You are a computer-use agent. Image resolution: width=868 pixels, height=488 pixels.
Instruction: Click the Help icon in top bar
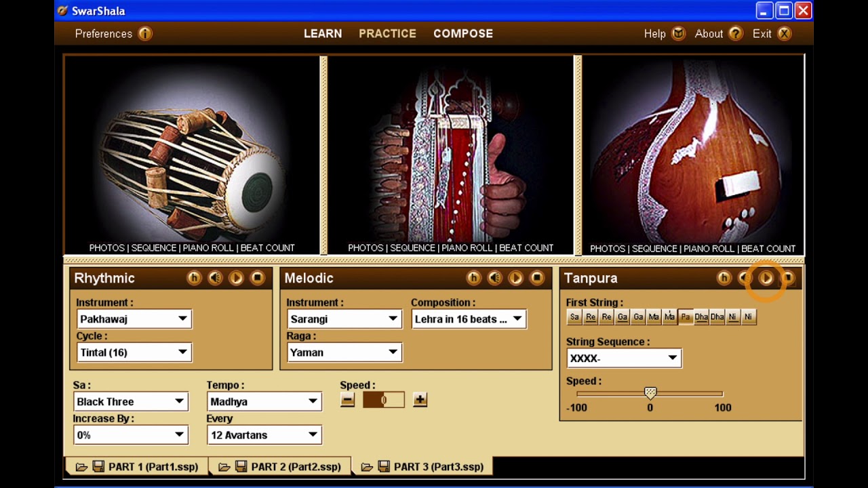[x=678, y=34]
